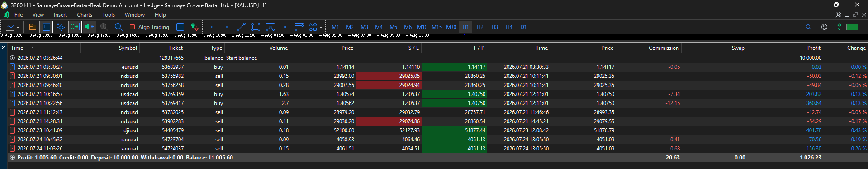Open the Profiles folder icon
The width and height of the screenshot is (868, 169).
(32, 27)
